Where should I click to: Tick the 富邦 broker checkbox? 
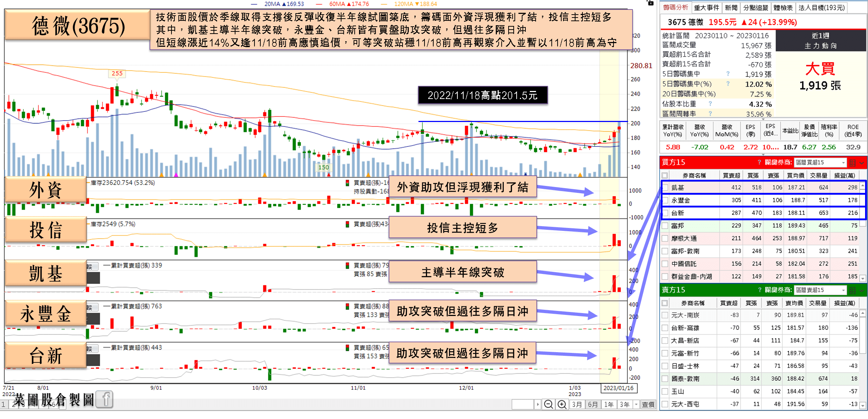click(x=665, y=226)
